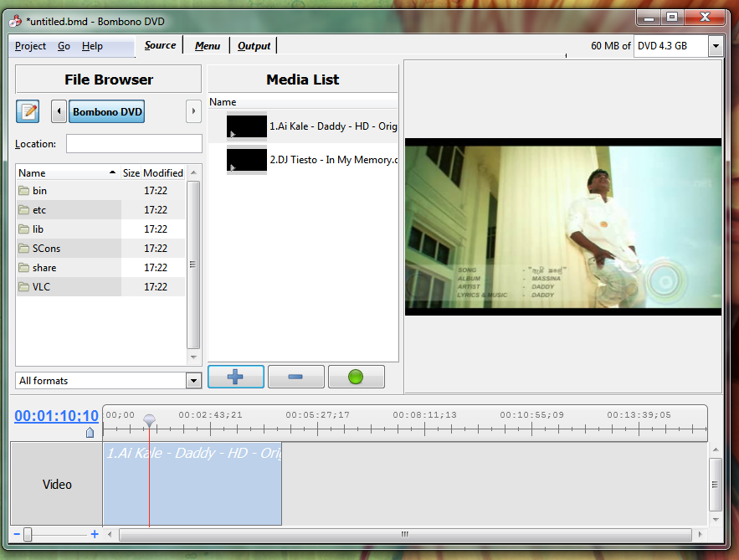Screen dimensions: 739x560
Task: Sort file list by Size column
Action: [131, 173]
